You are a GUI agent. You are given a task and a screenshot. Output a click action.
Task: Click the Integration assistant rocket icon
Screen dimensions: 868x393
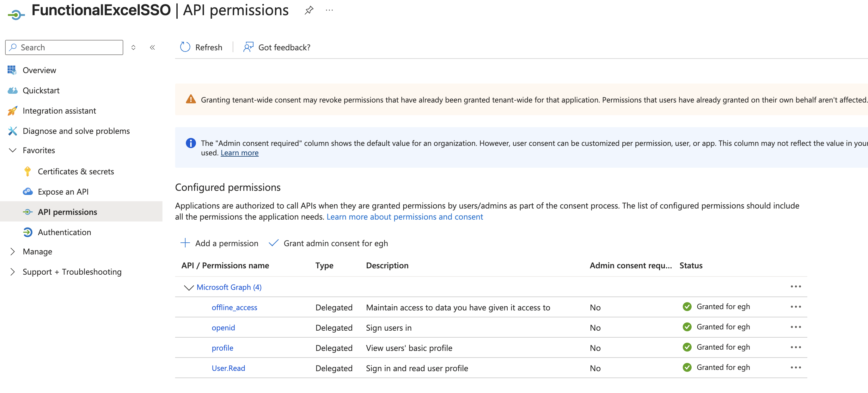[12, 111]
